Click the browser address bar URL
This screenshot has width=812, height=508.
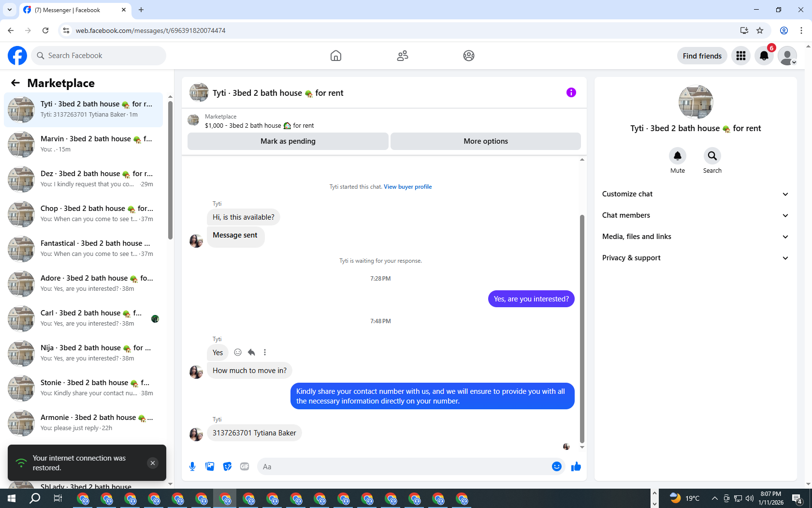point(151,30)
